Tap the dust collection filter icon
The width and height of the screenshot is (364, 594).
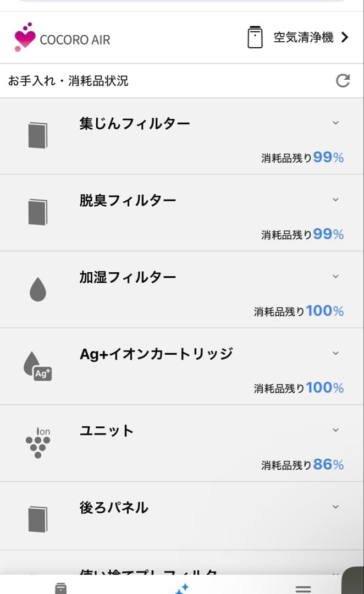tap(37, 135)
